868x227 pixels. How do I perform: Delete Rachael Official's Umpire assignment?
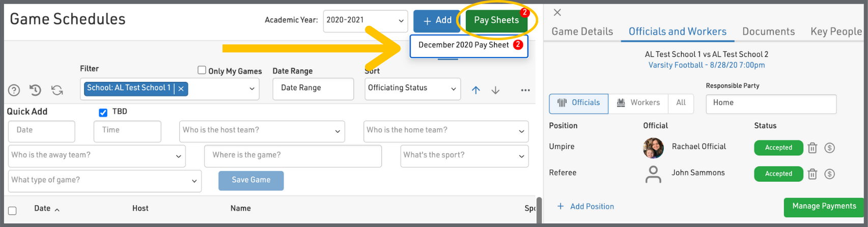pos(813,148)
